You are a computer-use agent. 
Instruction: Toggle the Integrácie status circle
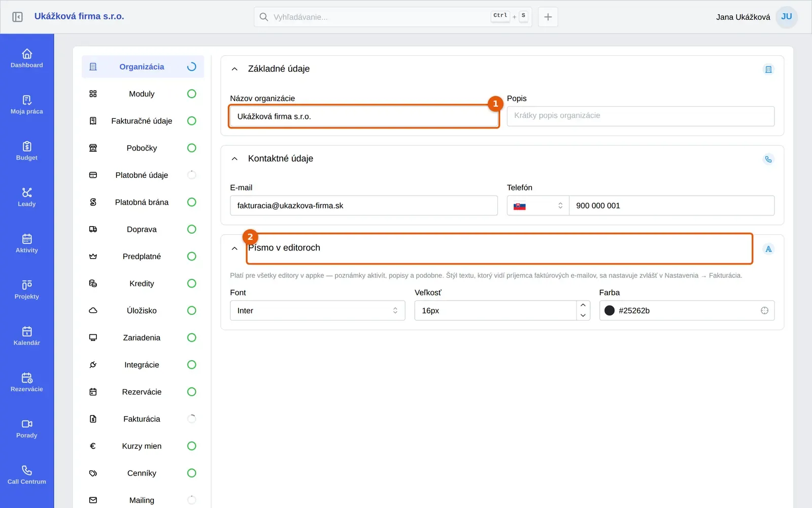click(191, 365)
